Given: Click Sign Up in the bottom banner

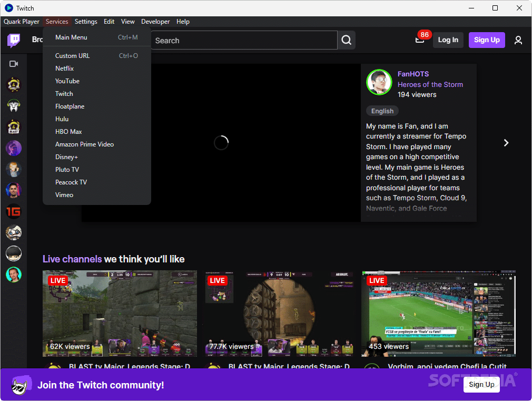Looking at the screenshot, I should (x=481, y=384).
